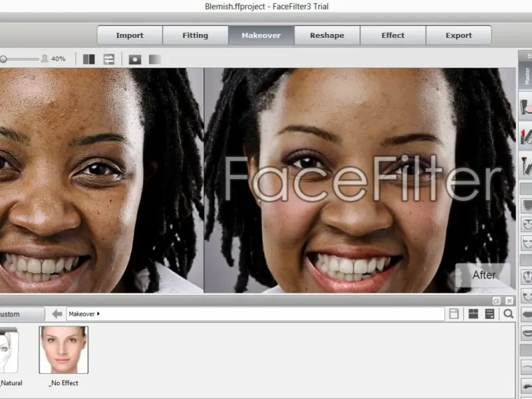This screenshot has width=532, height=399.
Task: Undock the content panel
Action: coord(496,301)
